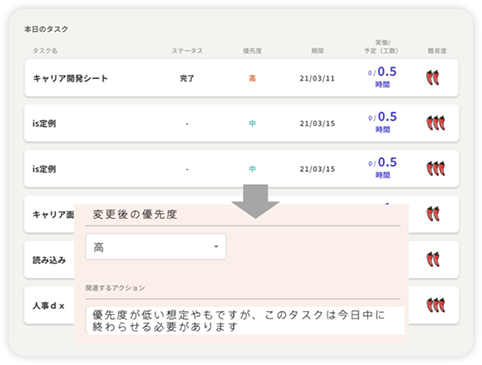482x365 pixels.
Task: Click the 実働/予定（工数） column header
Action: pos(381,47)
